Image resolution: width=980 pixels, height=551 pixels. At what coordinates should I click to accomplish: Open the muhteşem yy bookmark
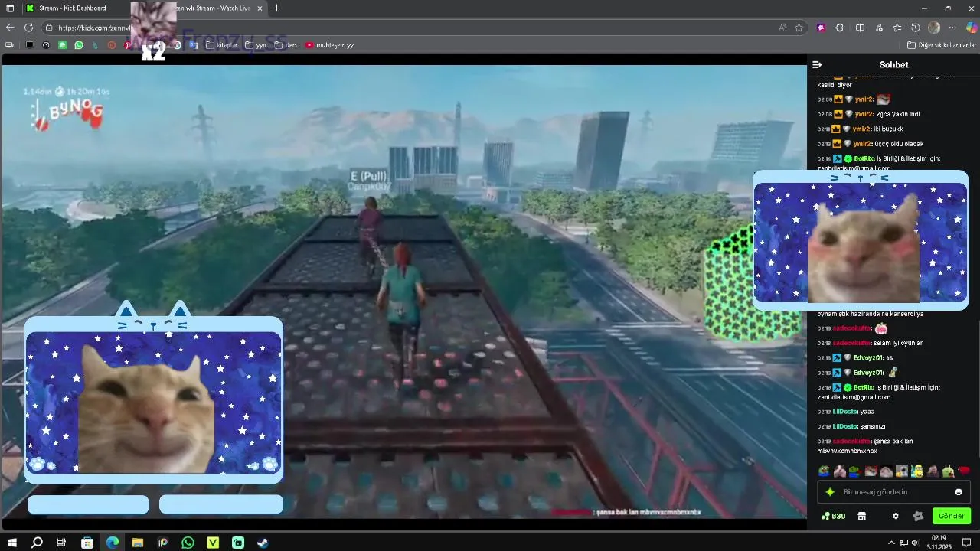(329, 45)
